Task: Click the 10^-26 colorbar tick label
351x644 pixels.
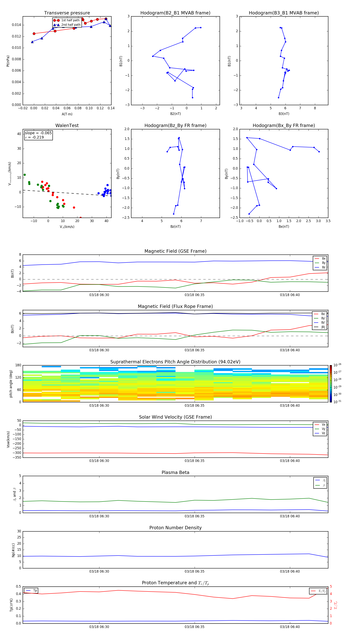Action: tap(338, 365)
